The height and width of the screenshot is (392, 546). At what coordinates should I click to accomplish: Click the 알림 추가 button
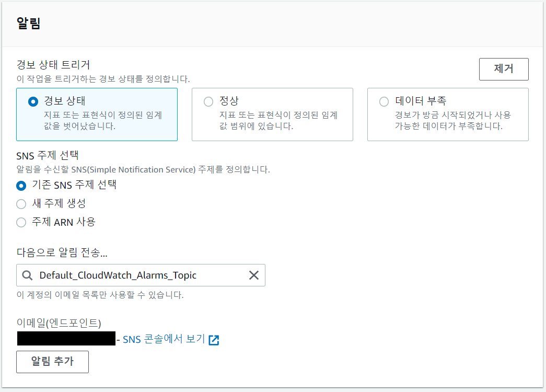click(53, 362)
